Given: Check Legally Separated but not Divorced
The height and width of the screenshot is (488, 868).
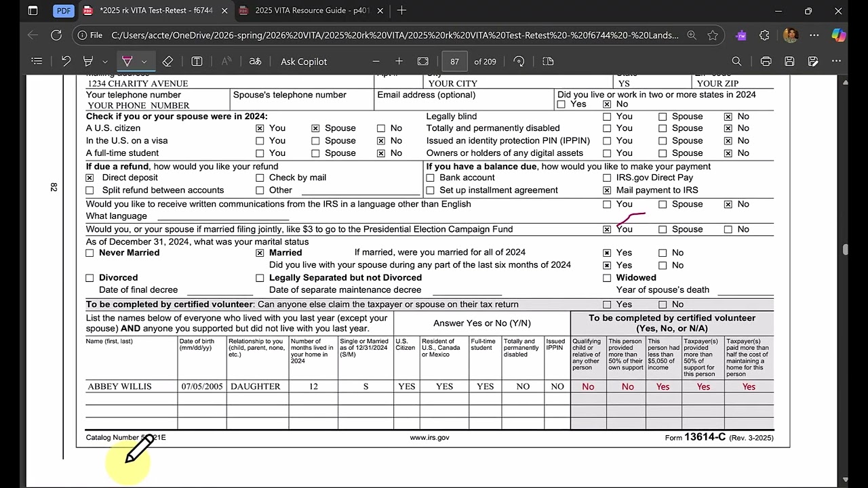Looking at the screenshot, I should point(260,278).
